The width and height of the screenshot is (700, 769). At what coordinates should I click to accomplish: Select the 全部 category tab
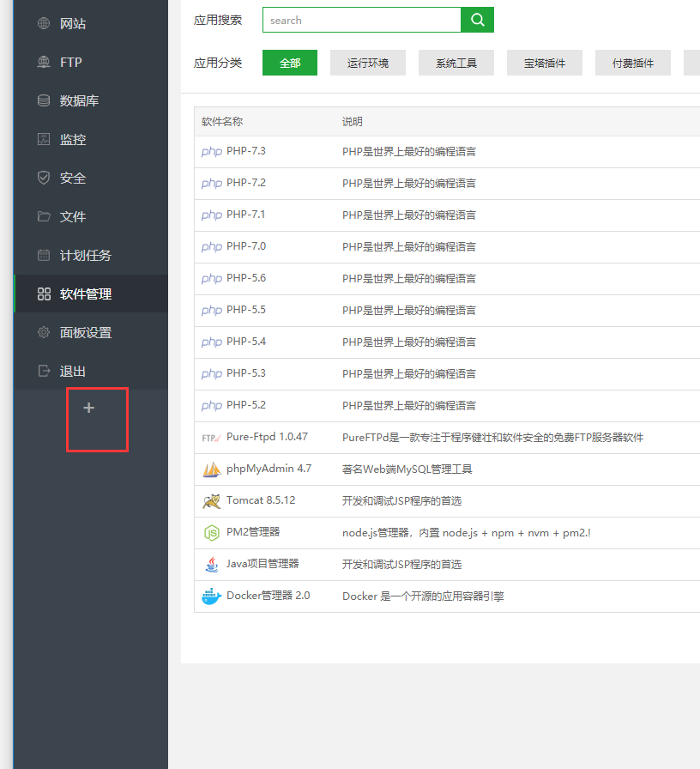pyautogui.click(x=290, y=63)
